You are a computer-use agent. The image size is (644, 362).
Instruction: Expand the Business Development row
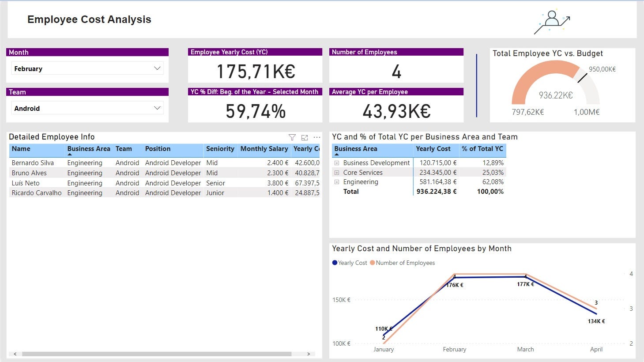[x=336, y=163]
